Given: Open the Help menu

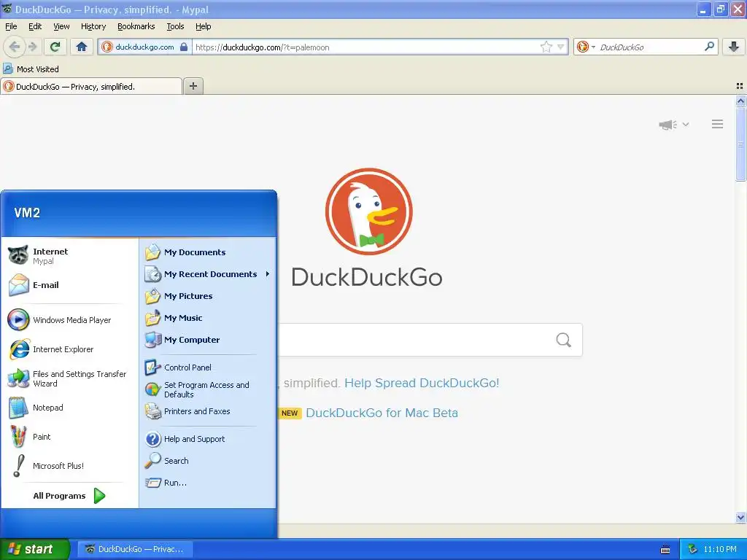Looking at the screenshot, I should [203, 26].
